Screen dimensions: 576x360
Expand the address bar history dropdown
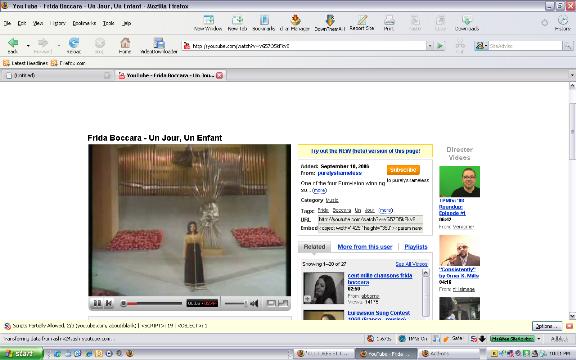click(429, 46)
